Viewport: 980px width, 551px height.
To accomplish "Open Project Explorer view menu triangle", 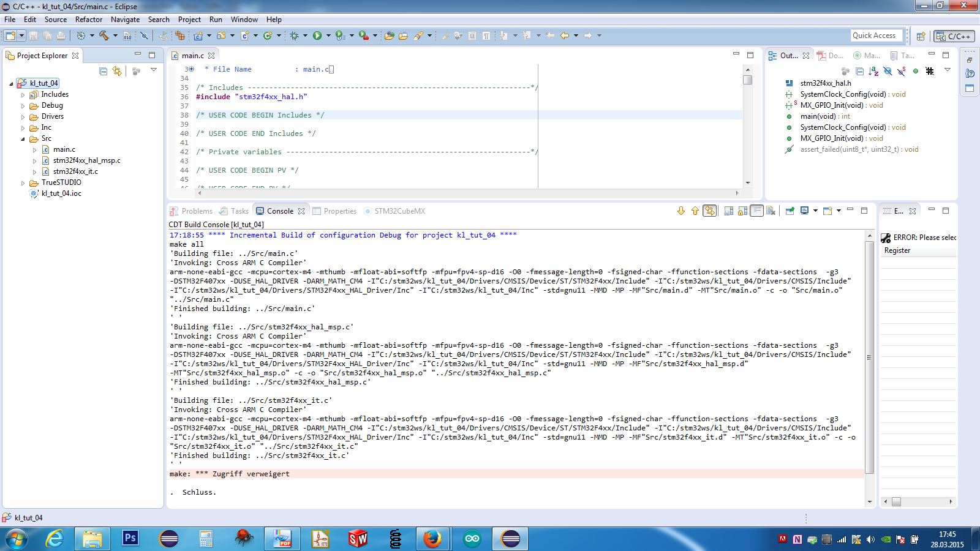I will 154,70.
